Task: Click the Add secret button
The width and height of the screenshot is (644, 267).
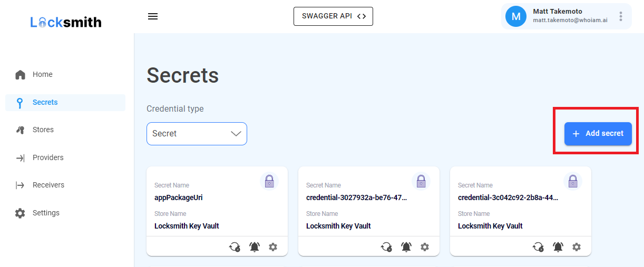Action: [x=598, y=134]
